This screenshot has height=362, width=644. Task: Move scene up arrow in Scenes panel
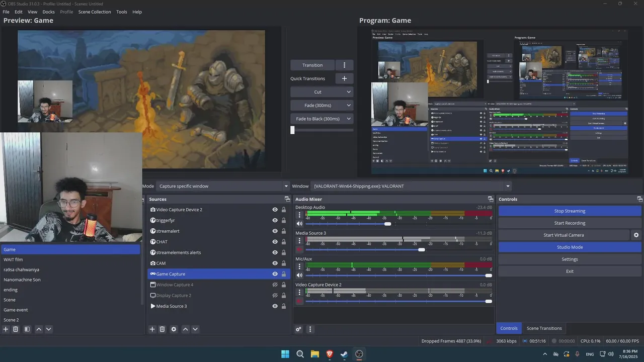[39, 329]
